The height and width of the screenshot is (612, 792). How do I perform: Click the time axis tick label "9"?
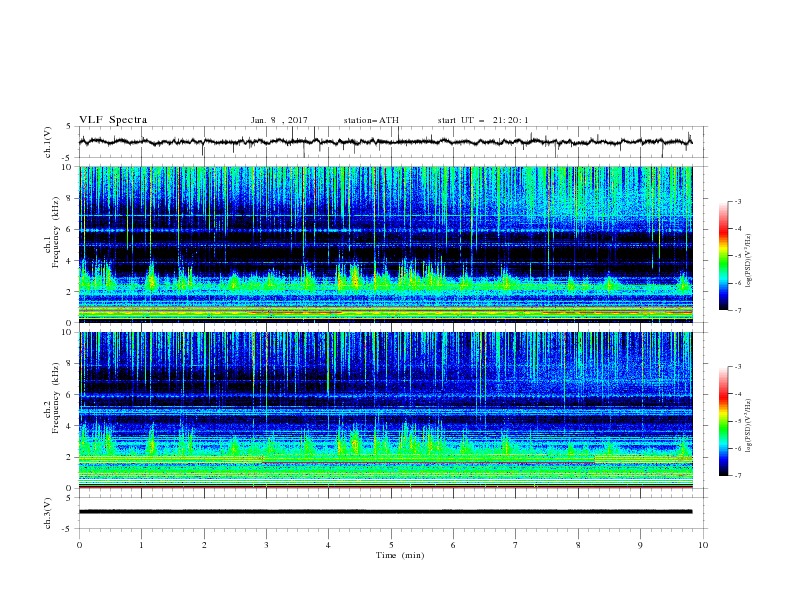pos(640,545)
